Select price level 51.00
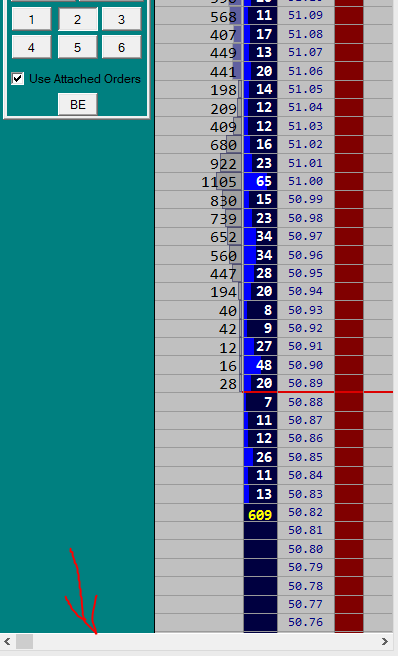The width and height of the screenshot is (398, 656). point(306,181)
